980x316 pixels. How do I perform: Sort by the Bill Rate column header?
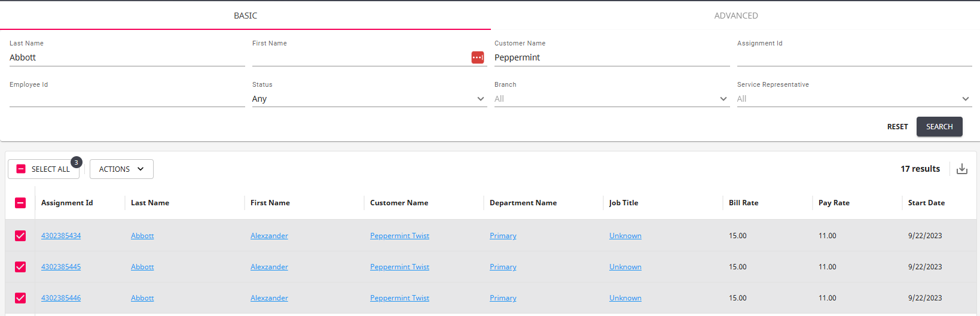pyautogui.click(x=743, y=203)
